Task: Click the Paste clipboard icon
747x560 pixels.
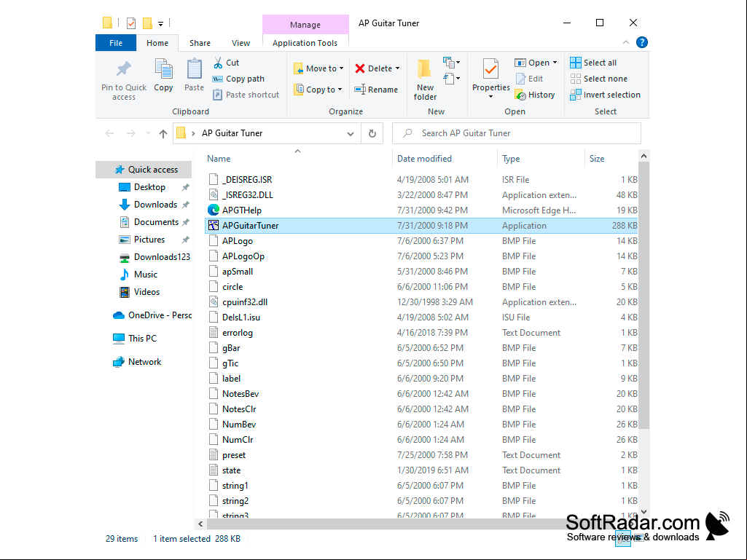Action: coord(194,69)
